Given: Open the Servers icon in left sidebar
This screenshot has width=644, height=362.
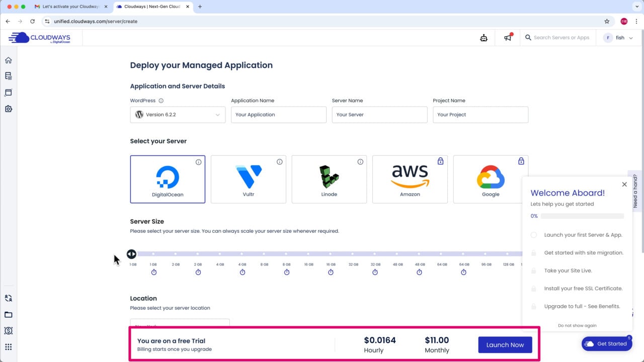Looking at the screenshot, I should click(8, 76).
